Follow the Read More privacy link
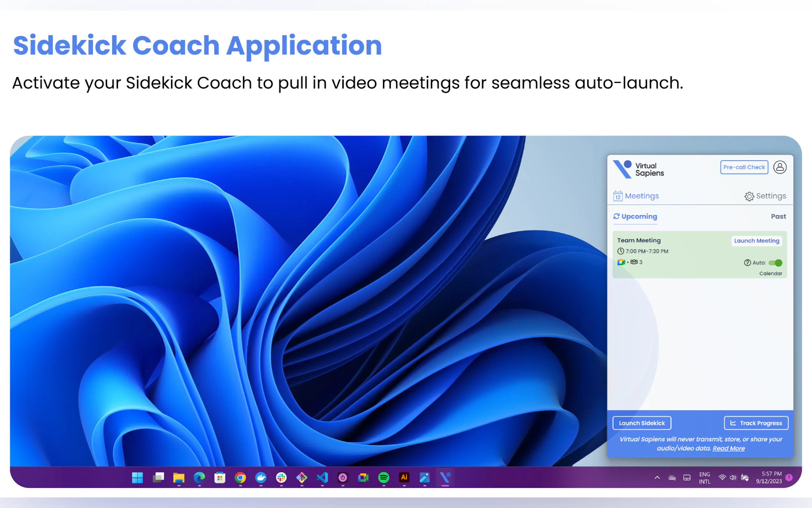 pyautogui.click(x=729, y=448)
